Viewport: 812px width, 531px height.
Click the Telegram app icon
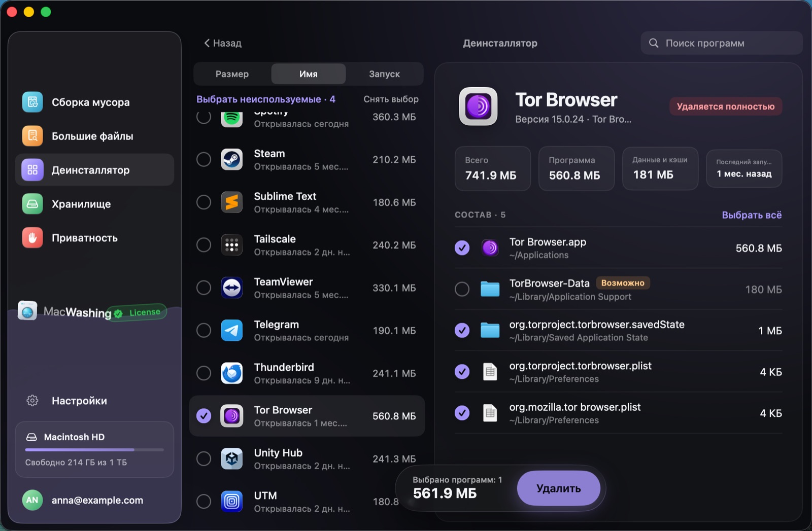click(232, 331)
